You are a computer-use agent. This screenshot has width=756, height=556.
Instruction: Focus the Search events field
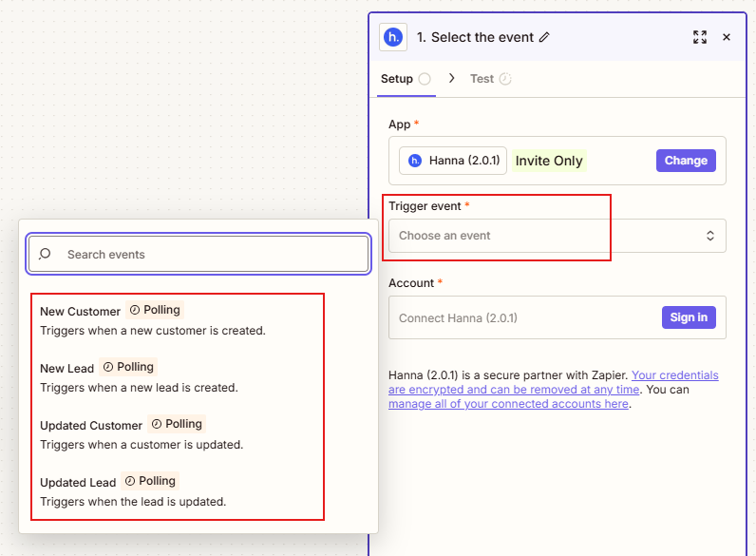click(198, 254)
